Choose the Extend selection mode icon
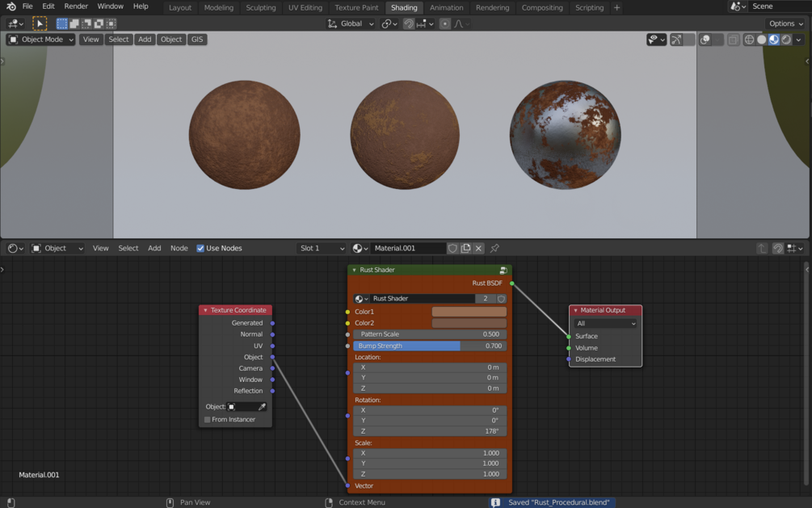 [x=74, y=23]
